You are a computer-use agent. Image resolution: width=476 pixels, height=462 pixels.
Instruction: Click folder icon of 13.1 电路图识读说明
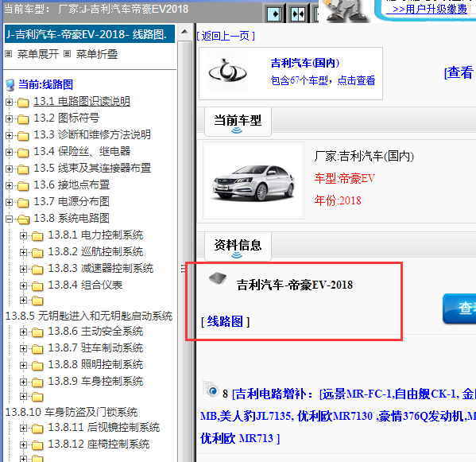pos(23,103)
